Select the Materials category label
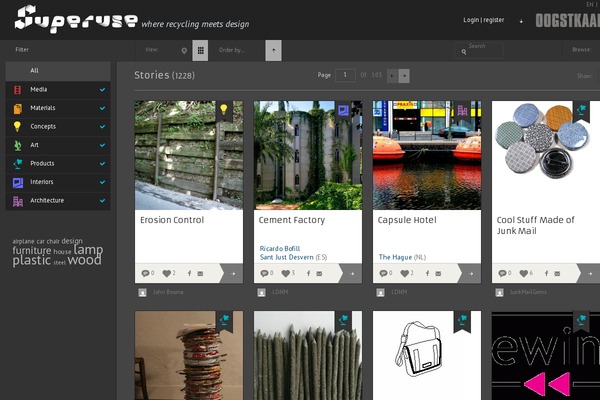The height and width of the screenshot is (400, 600). [x=43, y=108]
